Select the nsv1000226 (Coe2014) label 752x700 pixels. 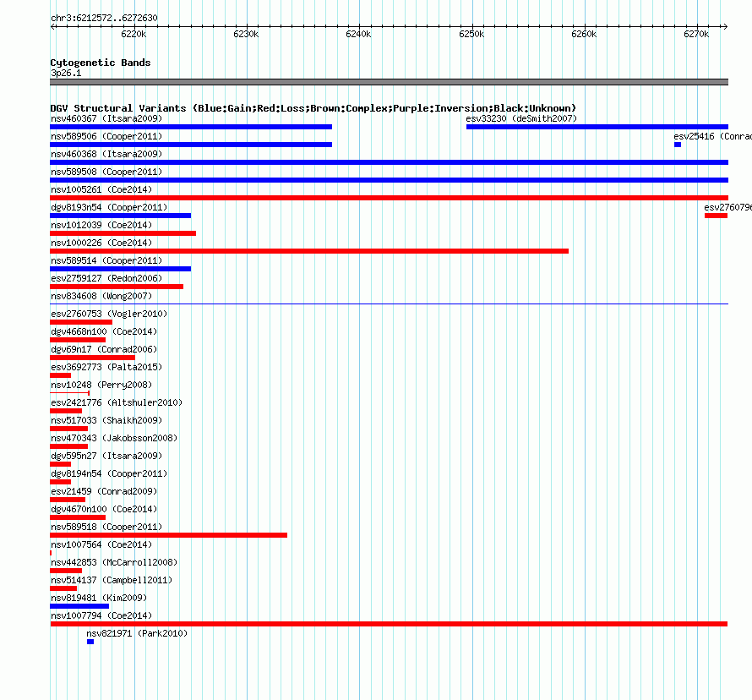[101, 243]
